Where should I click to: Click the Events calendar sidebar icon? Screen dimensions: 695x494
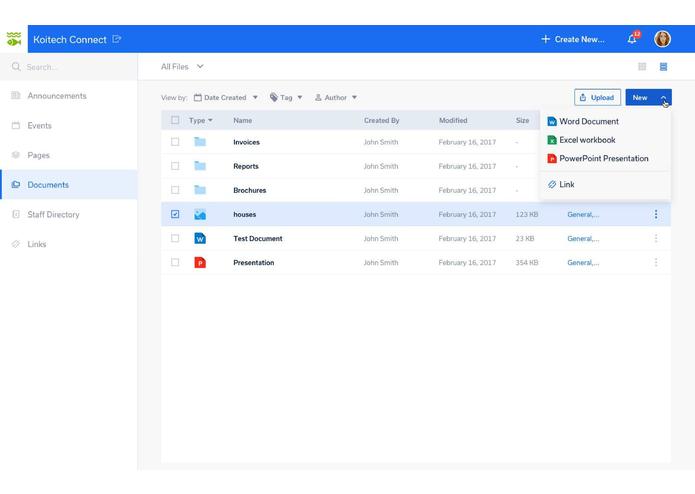[16, 125]
